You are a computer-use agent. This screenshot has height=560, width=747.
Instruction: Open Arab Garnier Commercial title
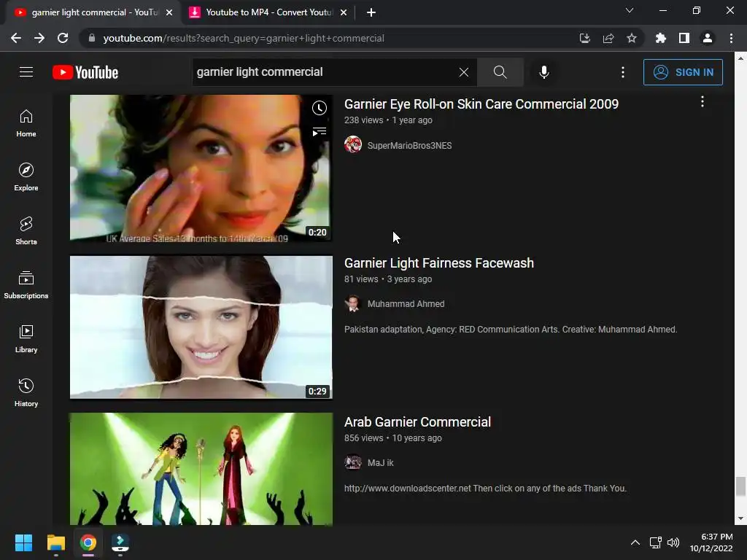click(x=417, y=422)
